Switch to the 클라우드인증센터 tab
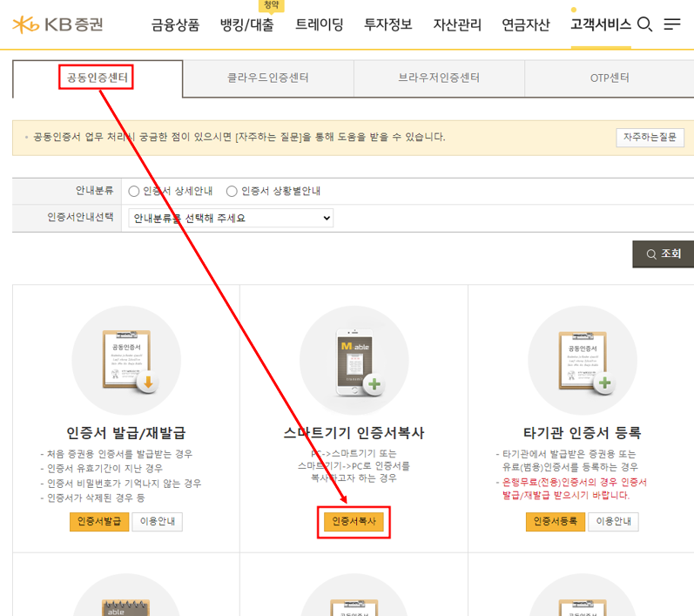The height and width of the screenshot is (616, 694). 268,78
